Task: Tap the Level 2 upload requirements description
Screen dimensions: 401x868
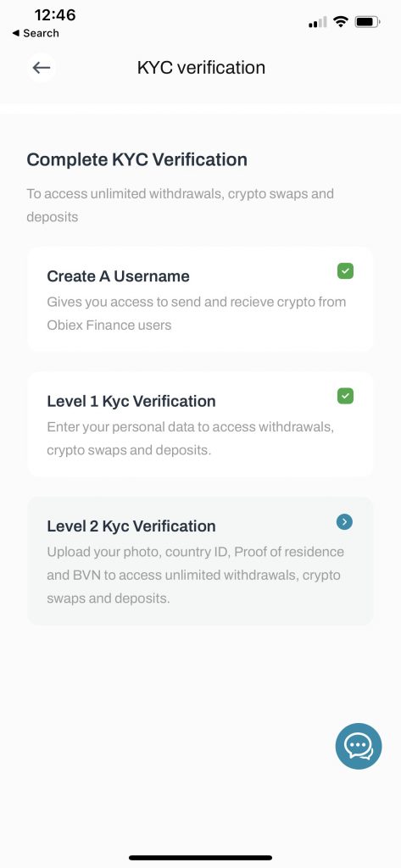Action: pos(196,576)
